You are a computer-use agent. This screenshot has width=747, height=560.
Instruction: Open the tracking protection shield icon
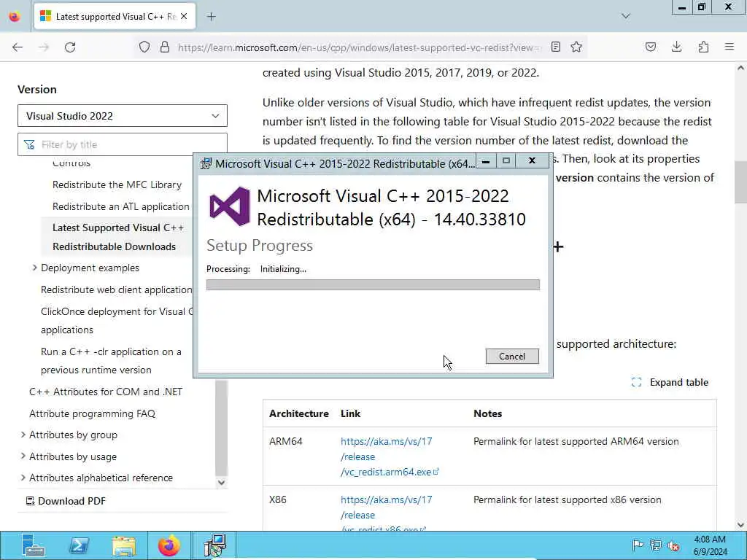click(x=144, y=47)
